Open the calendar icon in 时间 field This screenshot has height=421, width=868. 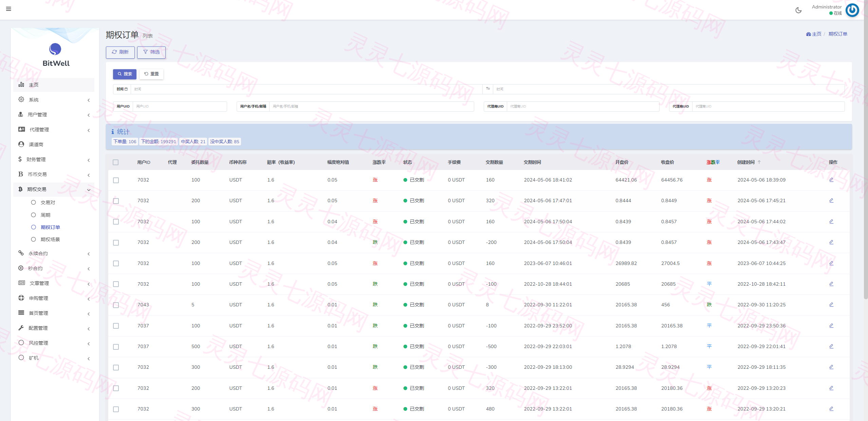pyautogui.click(x=126, y=89)
